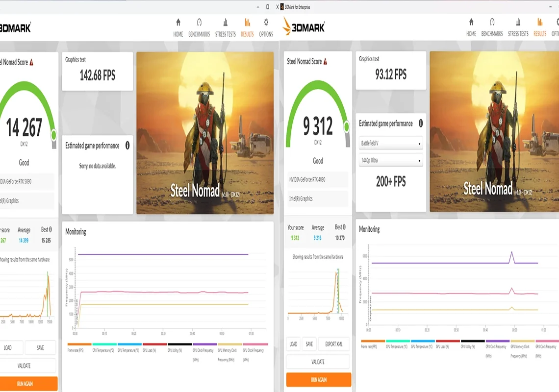Click warning icon beside left Steel Nomad Score
559x392 pixels.
coord(31,62)
